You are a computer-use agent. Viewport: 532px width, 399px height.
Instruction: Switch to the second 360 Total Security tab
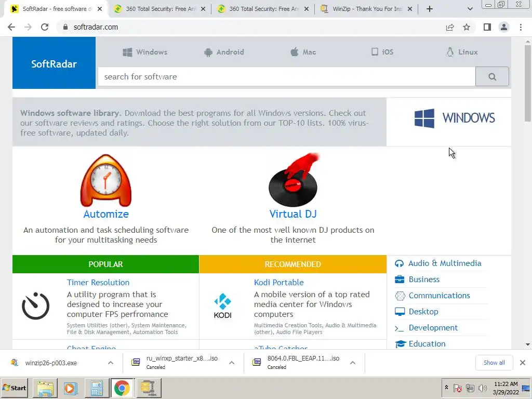pos(263,9)
